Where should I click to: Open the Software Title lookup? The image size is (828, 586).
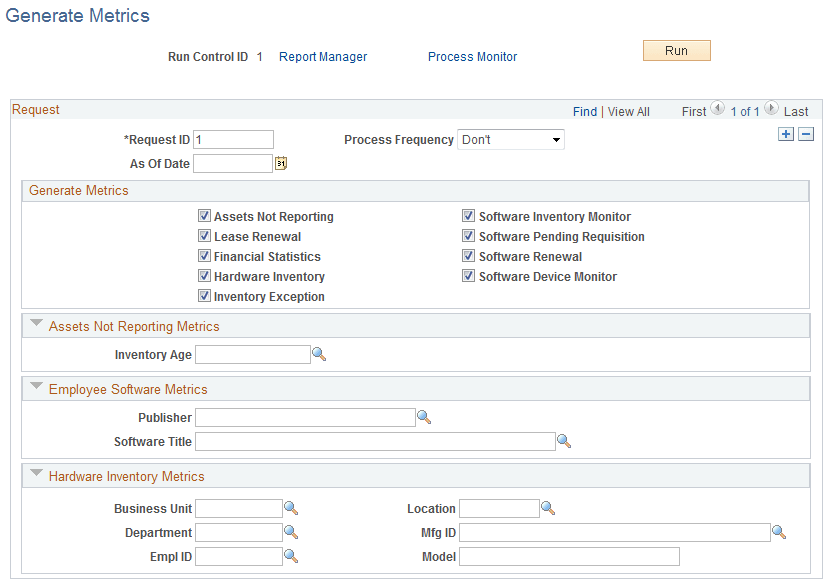point(564,441)
